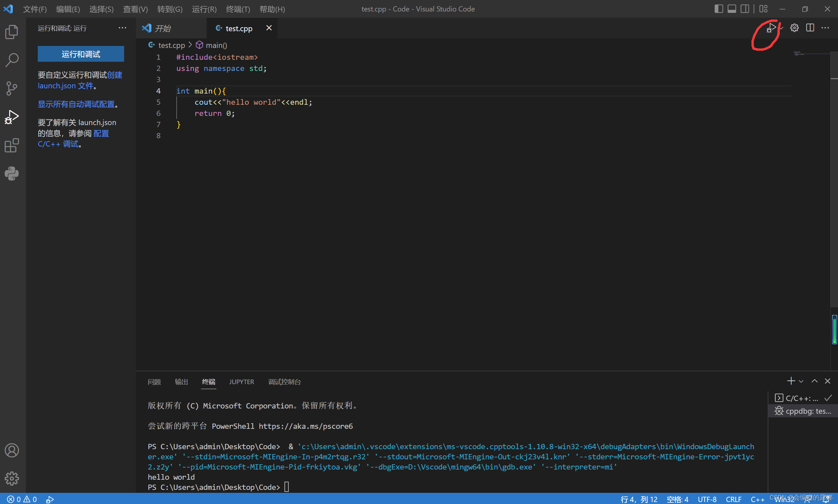Click the test.cpp breadcrumb item

(167, 45)
